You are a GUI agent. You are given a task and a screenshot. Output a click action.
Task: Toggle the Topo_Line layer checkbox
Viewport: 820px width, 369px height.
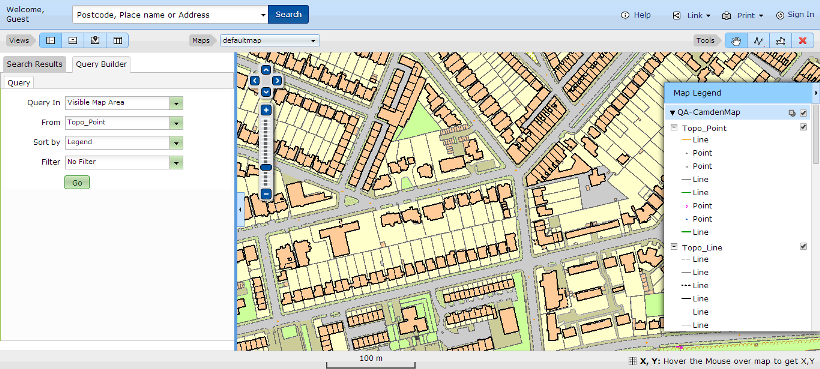[804, 246]
